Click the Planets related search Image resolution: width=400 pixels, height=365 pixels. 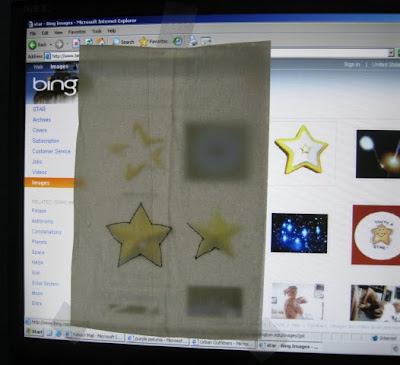pos(39,242)
